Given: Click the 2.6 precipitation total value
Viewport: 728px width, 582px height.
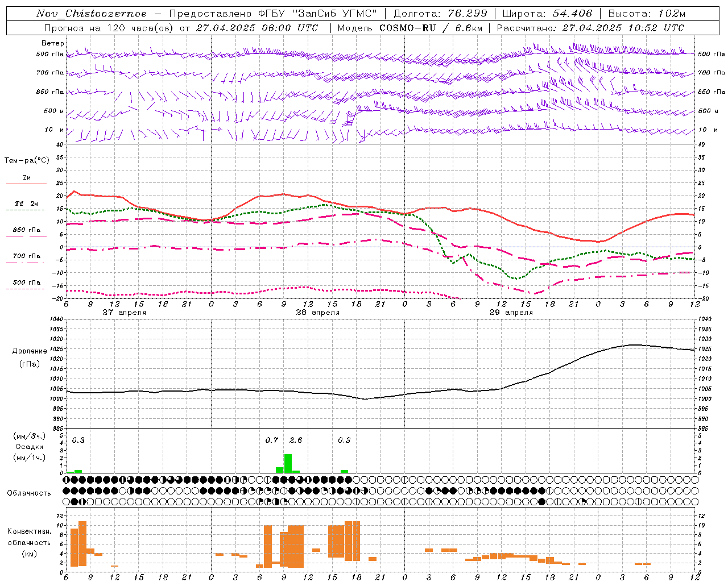Looking at the screenshot, I should click(x=296, y=440).
